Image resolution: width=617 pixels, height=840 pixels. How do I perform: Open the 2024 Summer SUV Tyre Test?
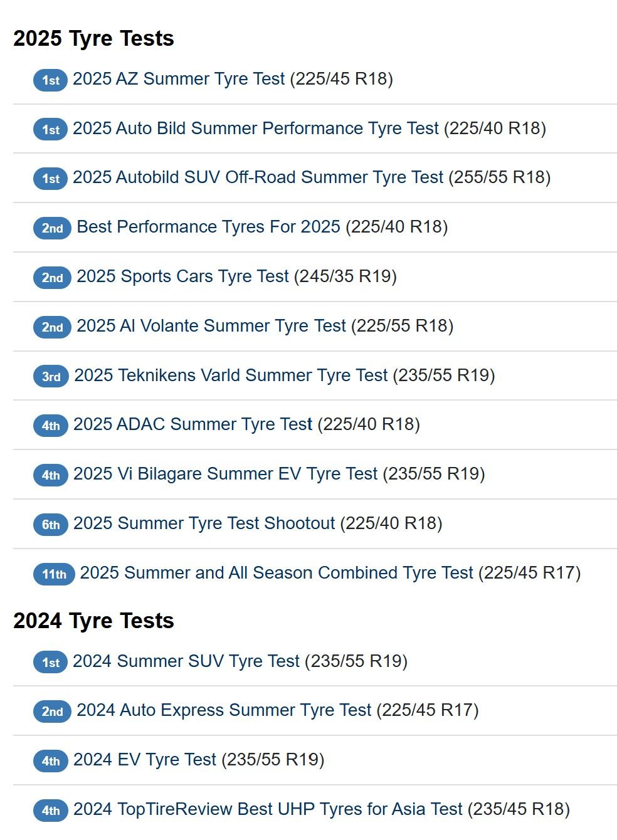point(186,661)
